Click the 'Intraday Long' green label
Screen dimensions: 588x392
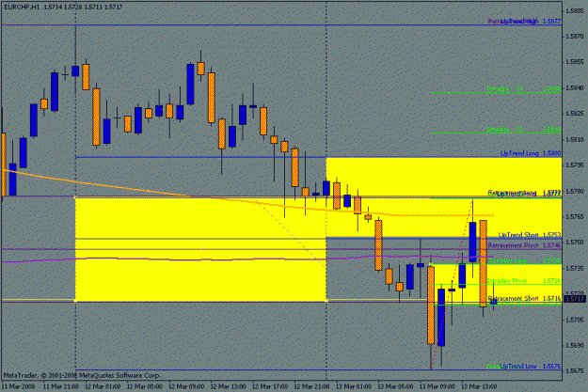coord(525,260)
